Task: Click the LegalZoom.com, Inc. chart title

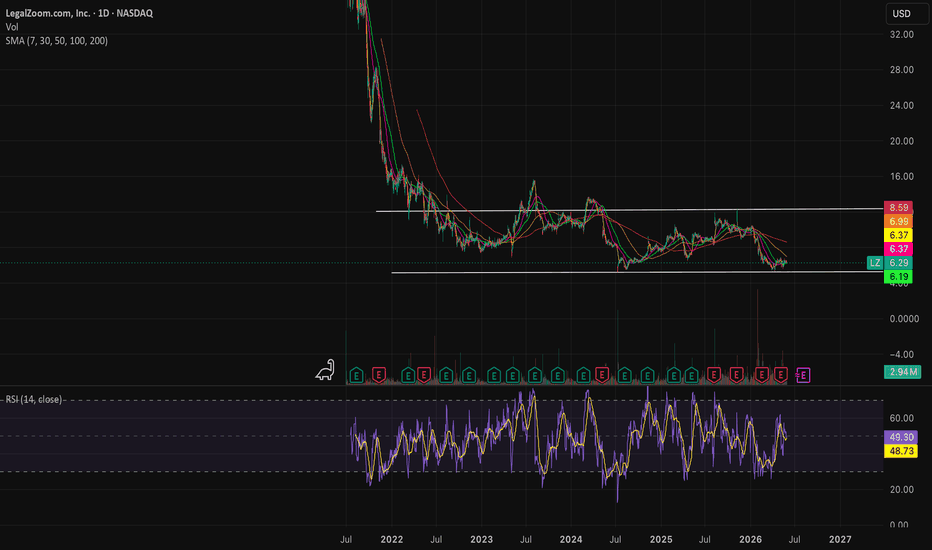Action: pos(79,13)
